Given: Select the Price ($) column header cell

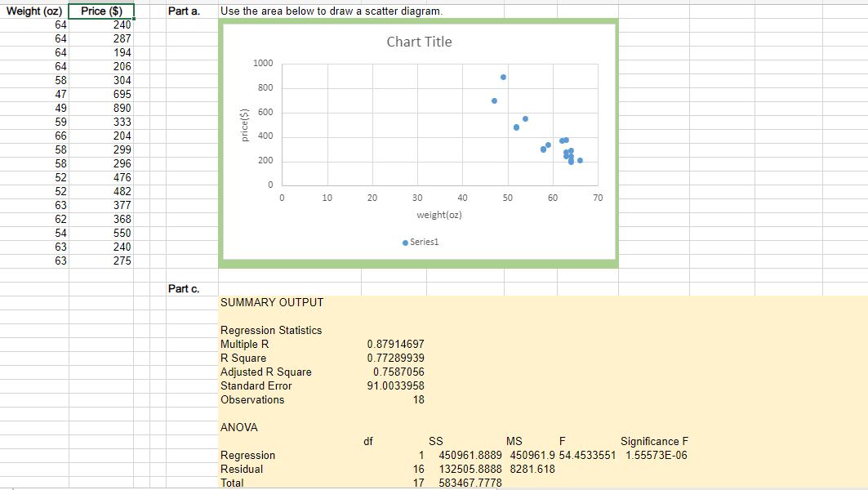Looking at the screenshot, I should 100,11.
